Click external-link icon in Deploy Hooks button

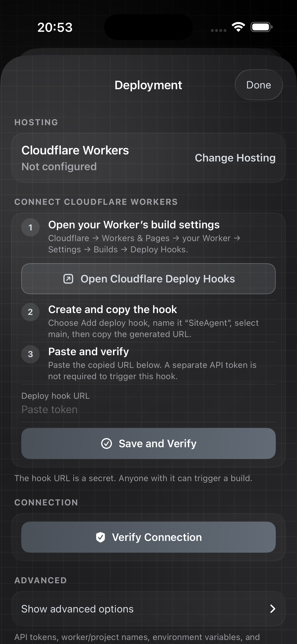68,279
